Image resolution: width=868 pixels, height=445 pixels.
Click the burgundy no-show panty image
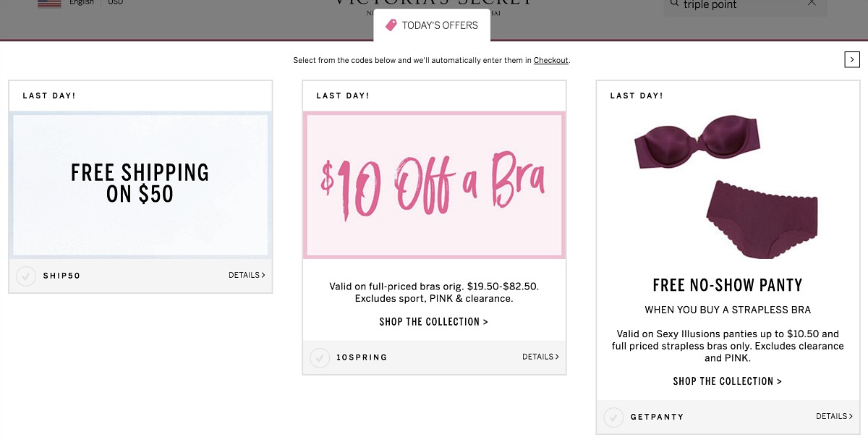click(x=761, y=219)
